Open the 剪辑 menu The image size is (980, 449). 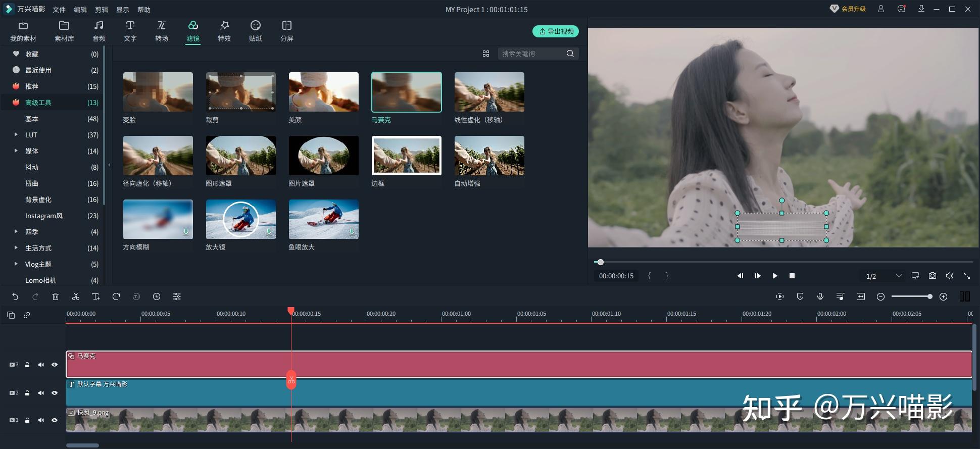click(x=102, y=10)
